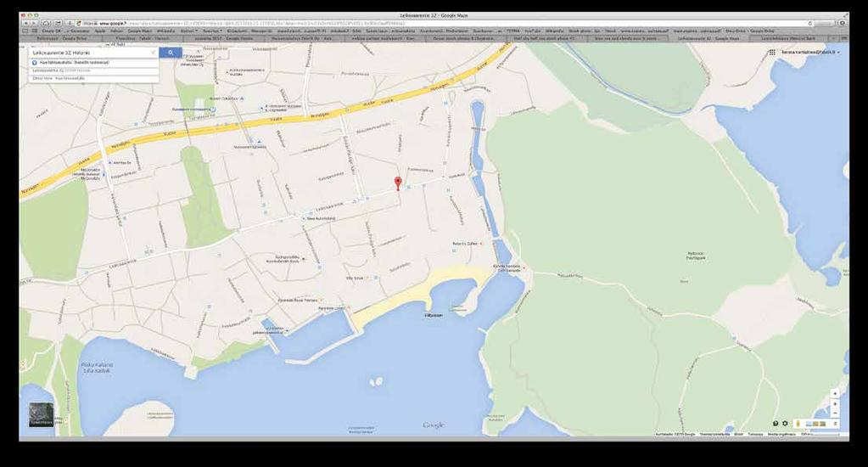The height and width of the screenshot is (467, 868).
Task: Go forward with Safari's forward arrow
Action: tap(34, 23)
